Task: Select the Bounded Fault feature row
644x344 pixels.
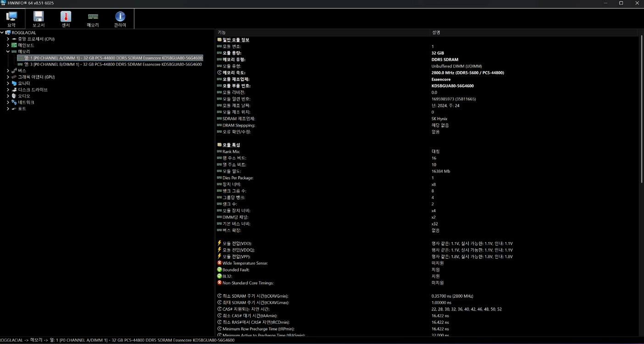Action: (427, 270)
